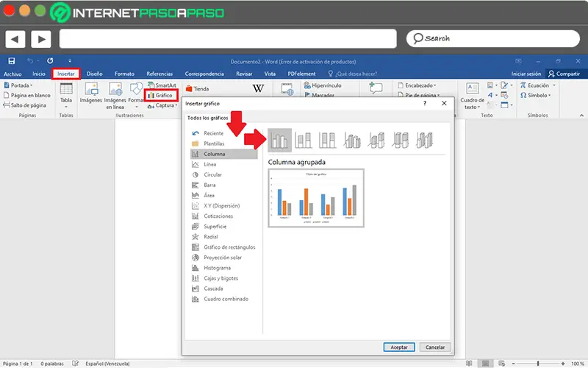Viewport: 588px width, 368px height.
Task: Open the Ecuación dropdown
Action: 538,85
